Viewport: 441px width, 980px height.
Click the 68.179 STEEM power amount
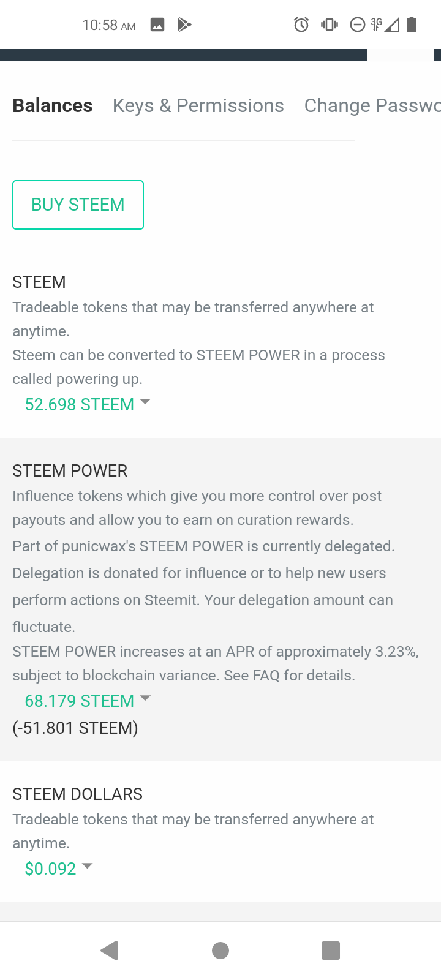79,701
